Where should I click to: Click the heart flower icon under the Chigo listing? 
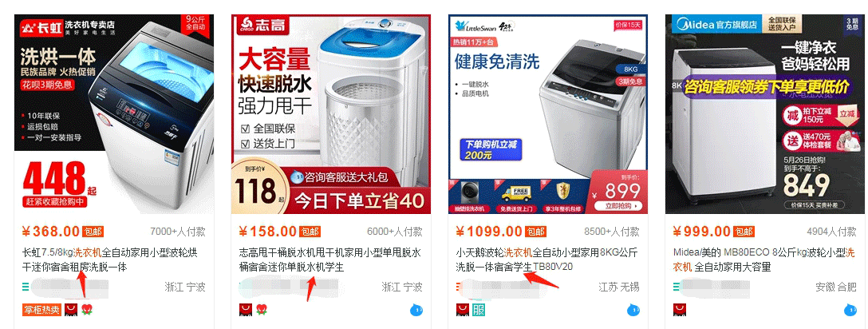coord(262,310)
